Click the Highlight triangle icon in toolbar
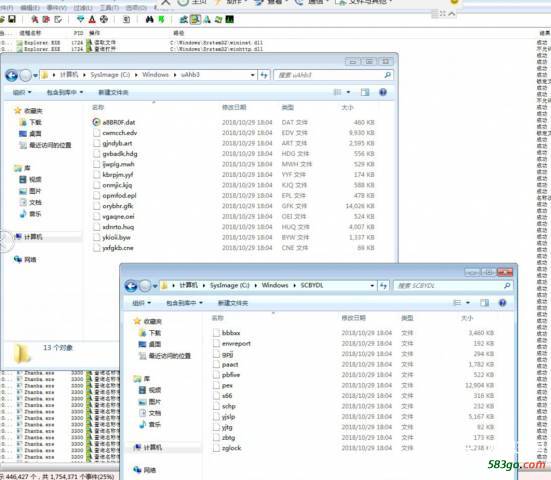 92,19
